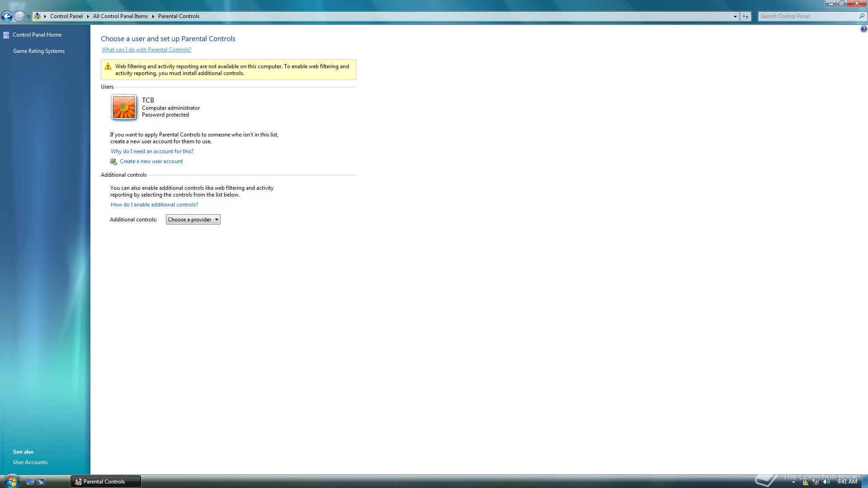This screenshot has width=868, height=488.
Task: Click the Parental Controls icon in address bar
Action: tap(38, 16)
